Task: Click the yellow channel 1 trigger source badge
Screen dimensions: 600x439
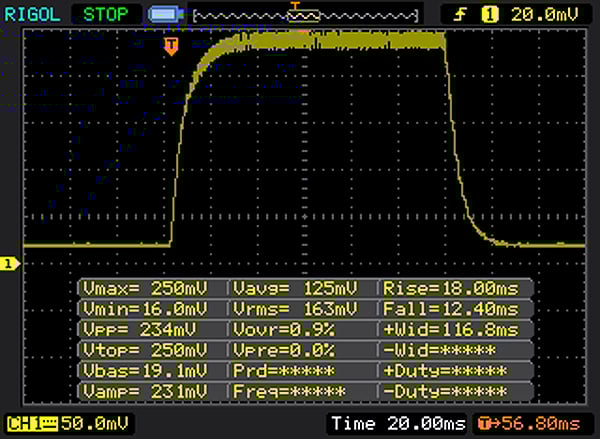Action: coord(490,15)
